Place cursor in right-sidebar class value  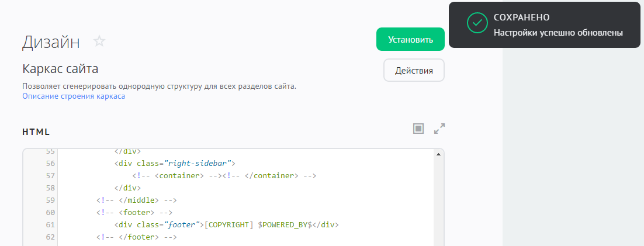[x=198, y=163]
